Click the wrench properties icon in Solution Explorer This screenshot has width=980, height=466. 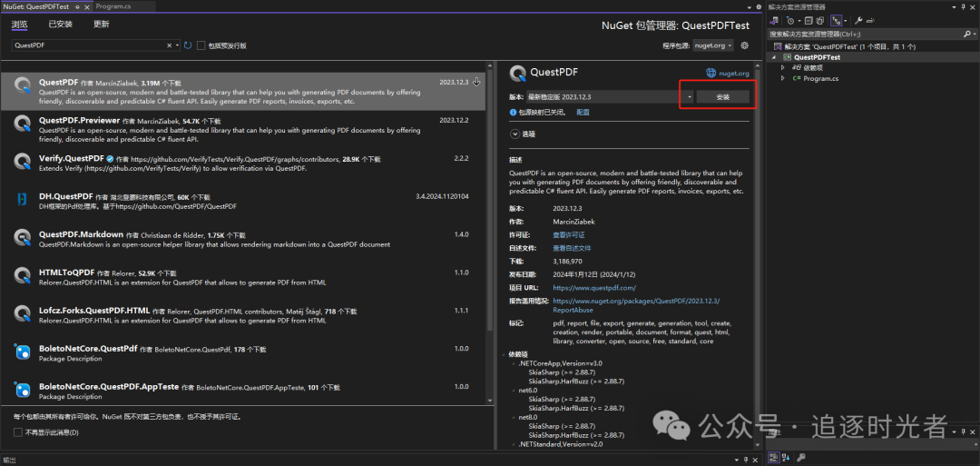[859, 20]
